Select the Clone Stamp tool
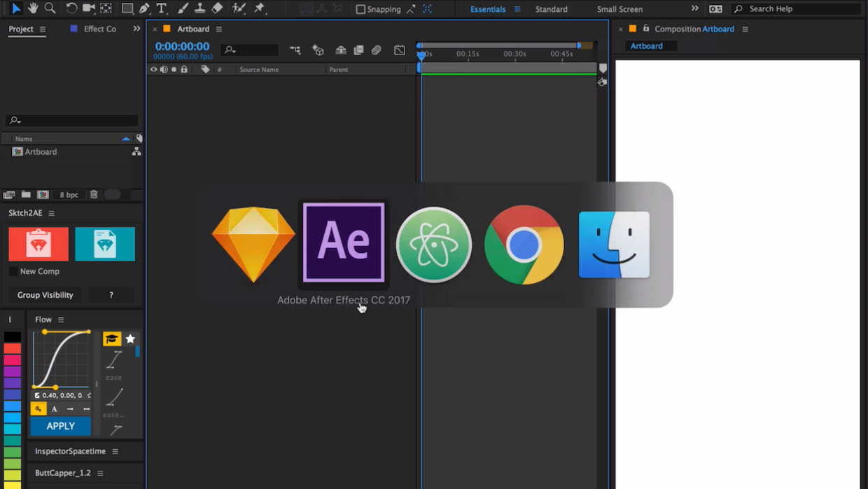The width and height of the screenshot is (868, 489). [x=199, y=8]
